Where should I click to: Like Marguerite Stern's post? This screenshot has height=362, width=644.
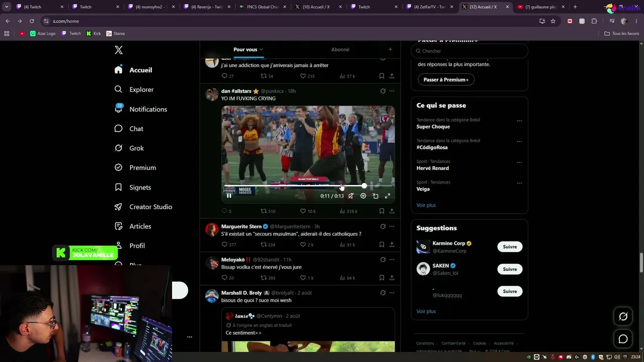click(307, 245)
